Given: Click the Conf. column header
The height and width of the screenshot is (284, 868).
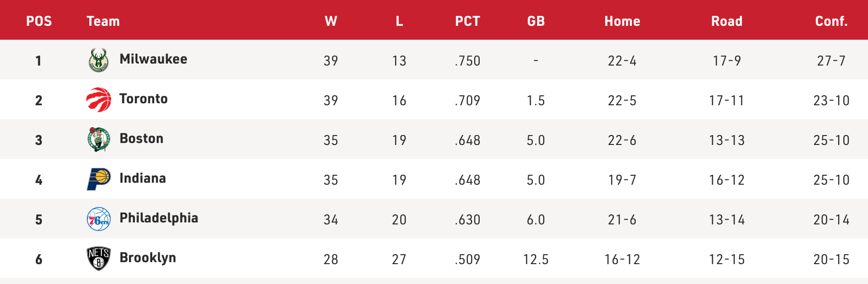Looking at the screenshot, I should pos(831,21).
